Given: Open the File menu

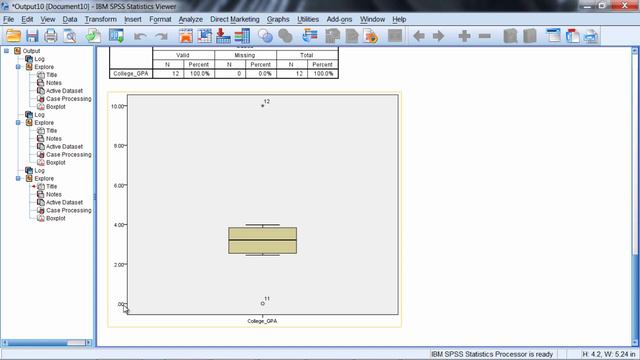Looking at the screenshot, I should [9, 19].
